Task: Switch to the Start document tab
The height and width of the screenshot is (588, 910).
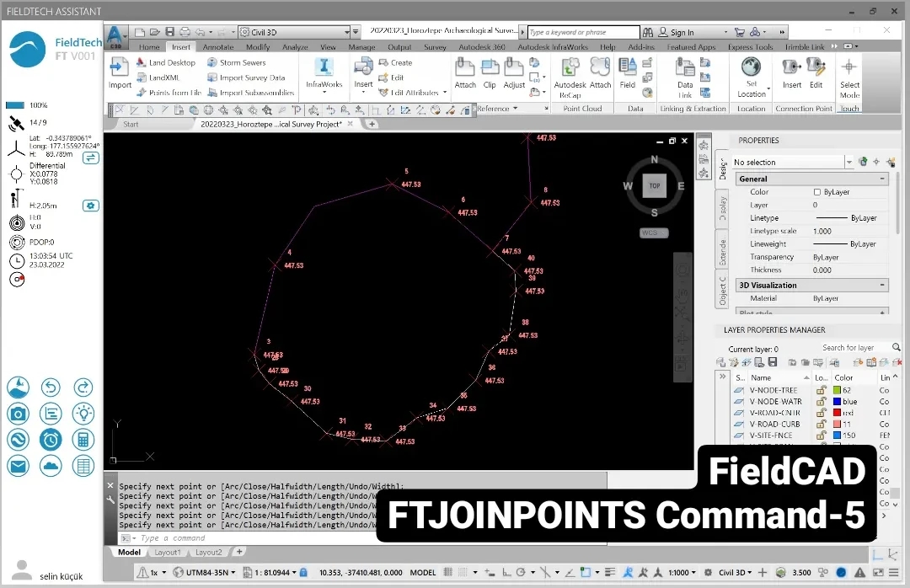Action: click(x=131, y=124)
